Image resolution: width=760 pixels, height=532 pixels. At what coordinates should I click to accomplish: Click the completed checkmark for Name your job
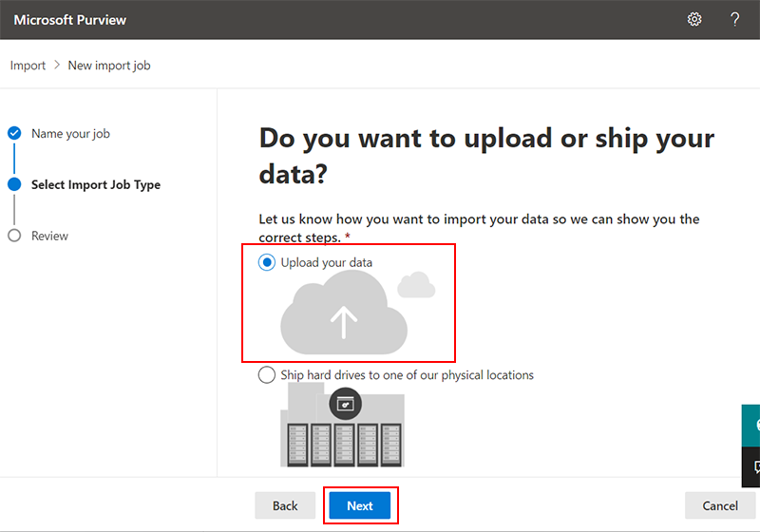point(14,134)
